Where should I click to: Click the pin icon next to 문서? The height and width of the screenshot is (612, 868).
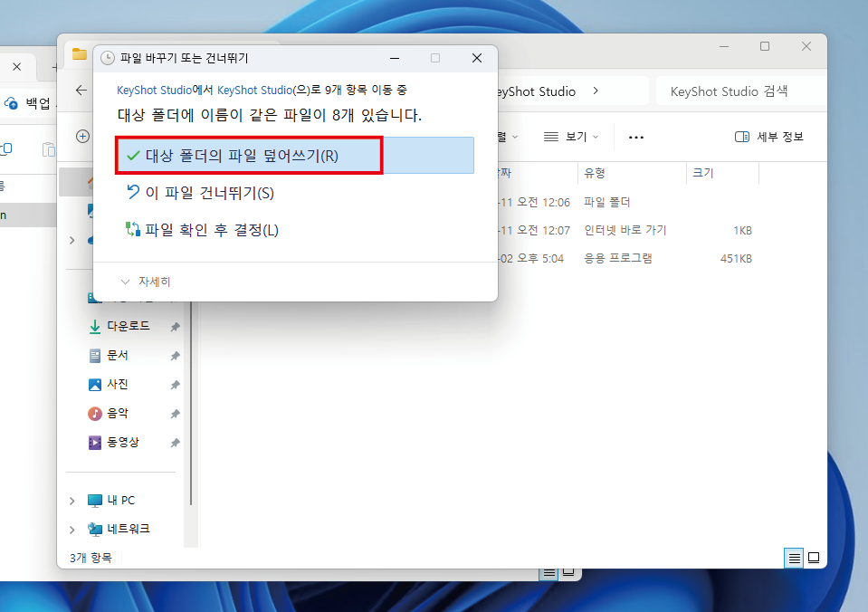coord(175,356)
